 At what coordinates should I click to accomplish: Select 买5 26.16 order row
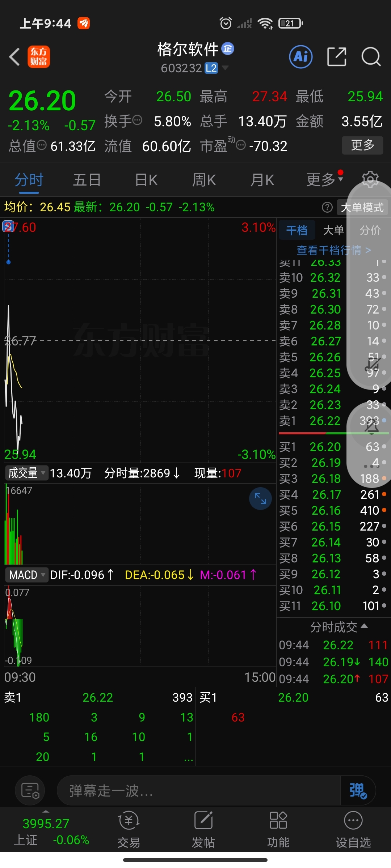[333, 510]
